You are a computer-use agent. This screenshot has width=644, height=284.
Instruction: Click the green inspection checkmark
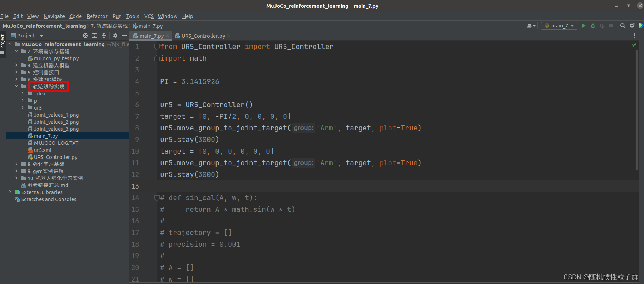click(x=634, y=45)
